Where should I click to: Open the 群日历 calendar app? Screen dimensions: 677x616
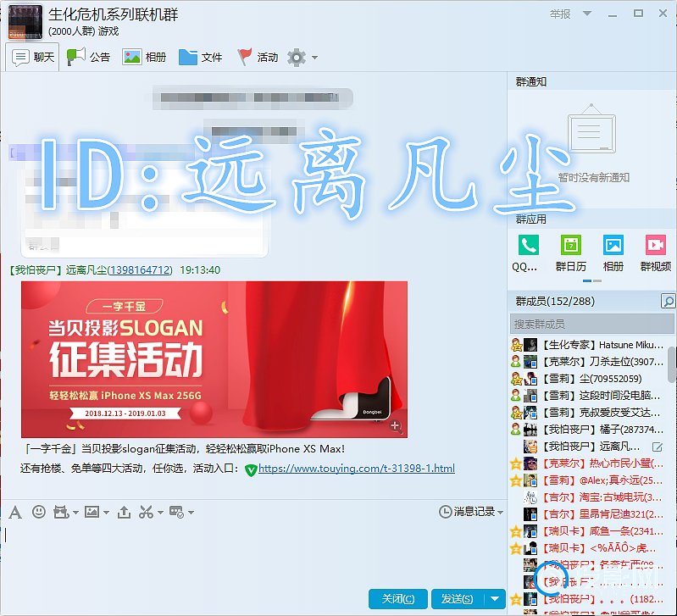coord(570,253)
